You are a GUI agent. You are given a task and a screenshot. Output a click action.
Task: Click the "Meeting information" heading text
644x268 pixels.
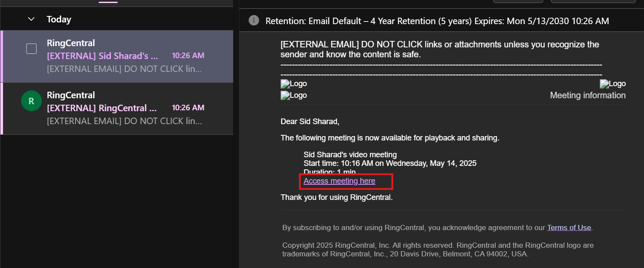coord(588,95)
